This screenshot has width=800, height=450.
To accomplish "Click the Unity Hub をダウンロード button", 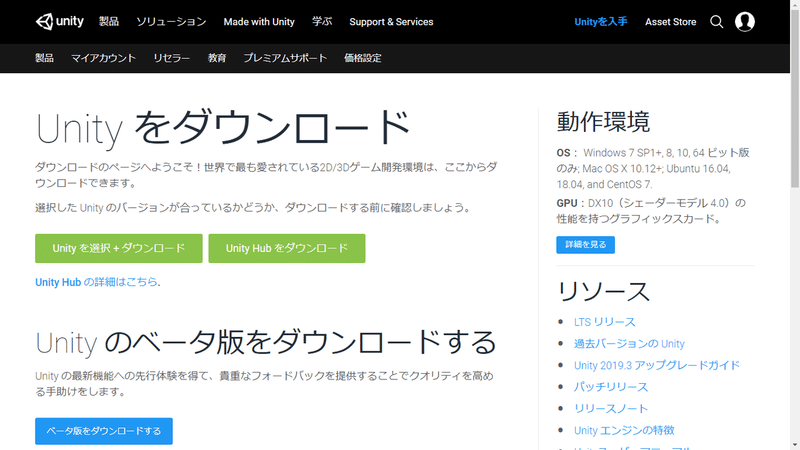I will [x=287, y=248].
